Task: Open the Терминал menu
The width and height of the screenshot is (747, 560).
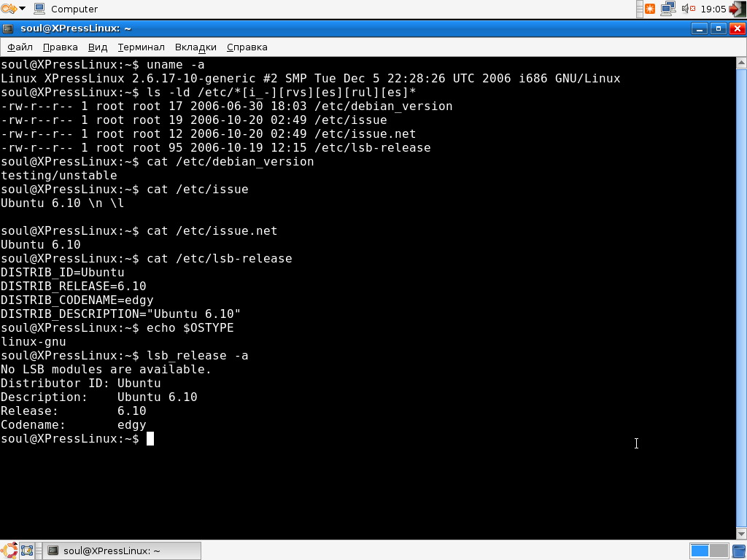Action: pos(141,47)
